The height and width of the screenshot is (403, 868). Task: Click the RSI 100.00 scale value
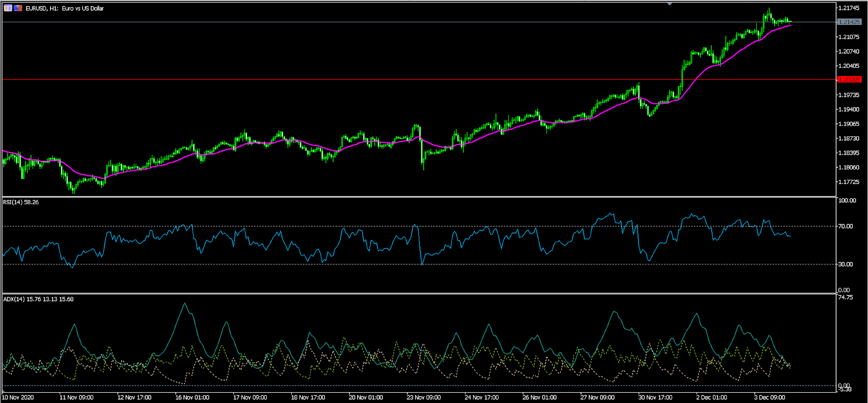[847, 201]
